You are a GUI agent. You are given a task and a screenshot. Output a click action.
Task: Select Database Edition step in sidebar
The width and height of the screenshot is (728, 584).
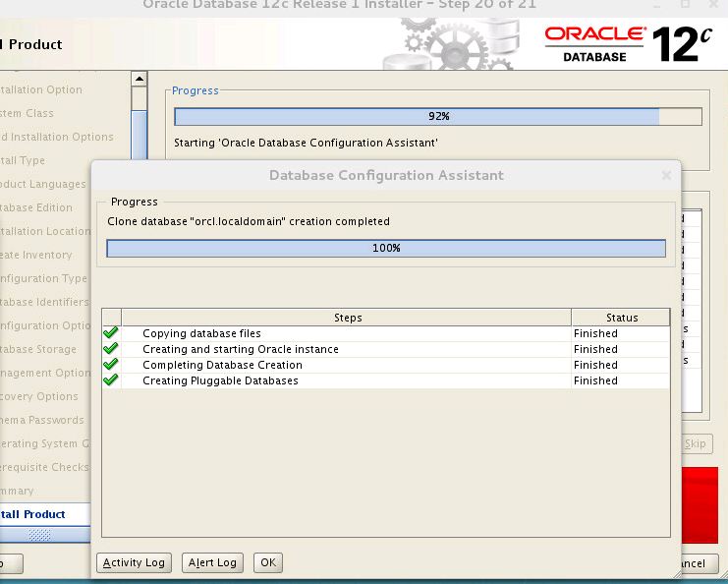36,207
